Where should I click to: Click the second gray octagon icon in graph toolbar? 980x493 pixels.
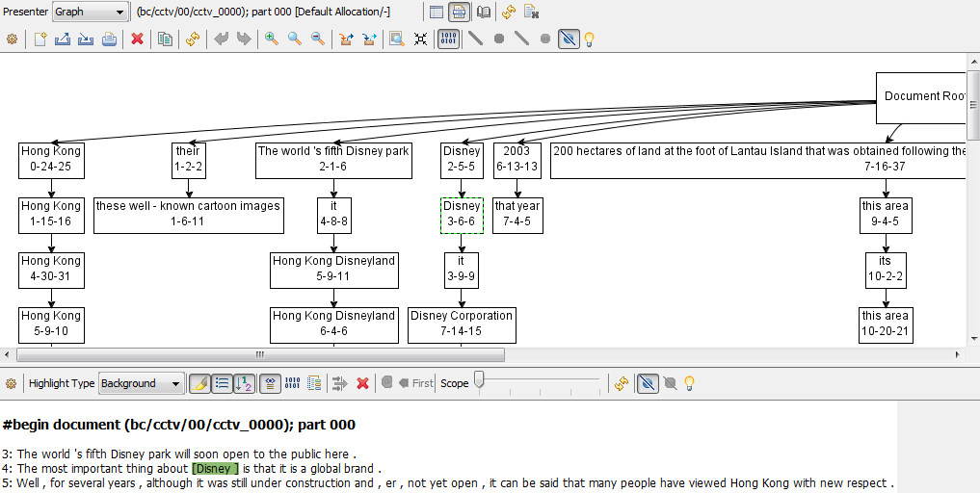(x=545, y=39)
